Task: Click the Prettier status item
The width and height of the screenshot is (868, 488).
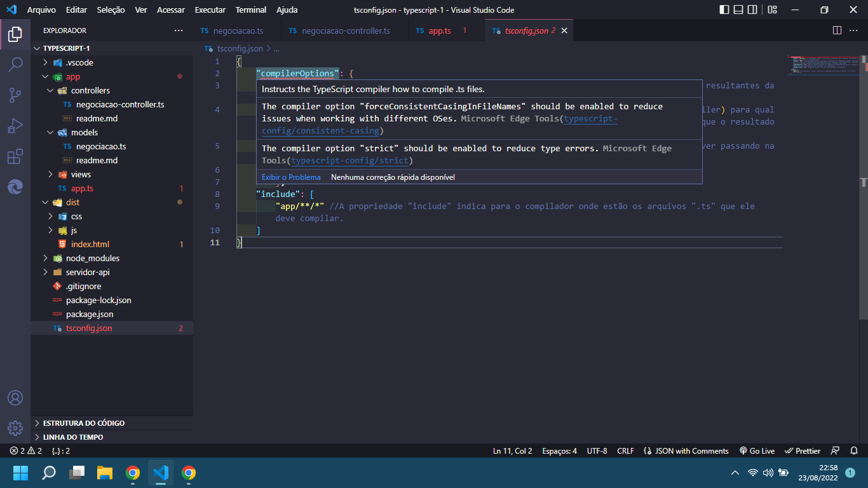Action: 803,451
